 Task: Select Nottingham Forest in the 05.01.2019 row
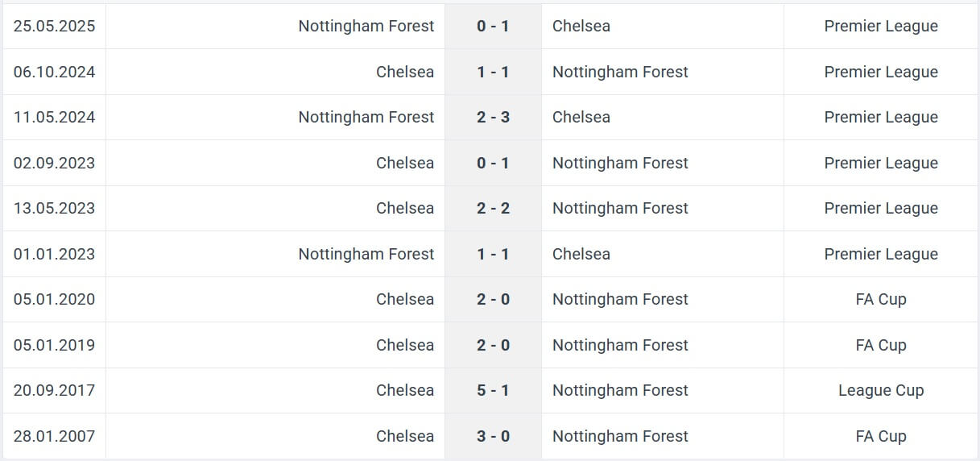620,345
